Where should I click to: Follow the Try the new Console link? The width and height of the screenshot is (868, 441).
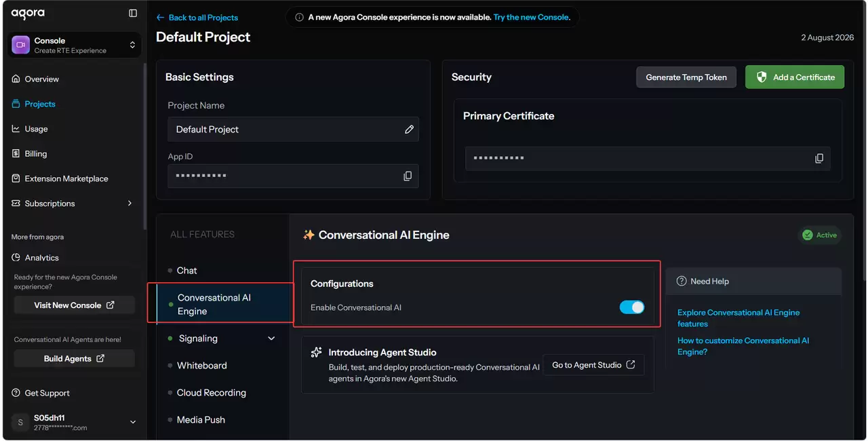pyautogui.click(x=532, y=17)
